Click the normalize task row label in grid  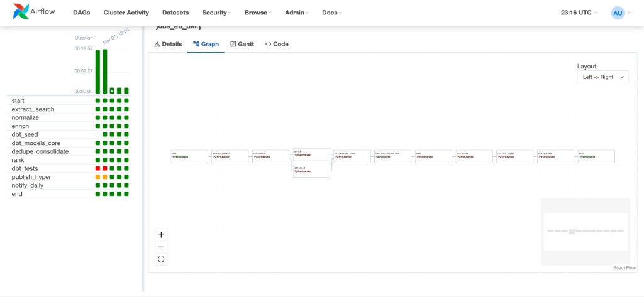pos(25,118)
